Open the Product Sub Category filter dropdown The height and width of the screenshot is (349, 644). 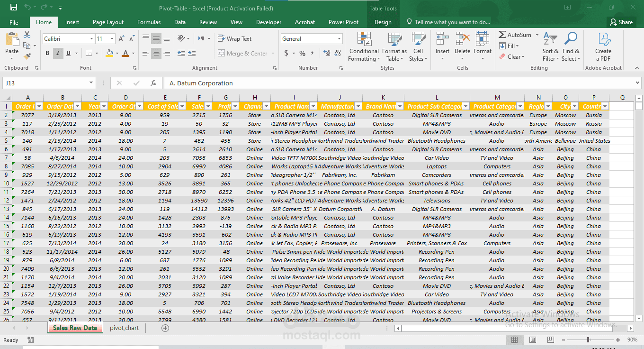(466, 106)
